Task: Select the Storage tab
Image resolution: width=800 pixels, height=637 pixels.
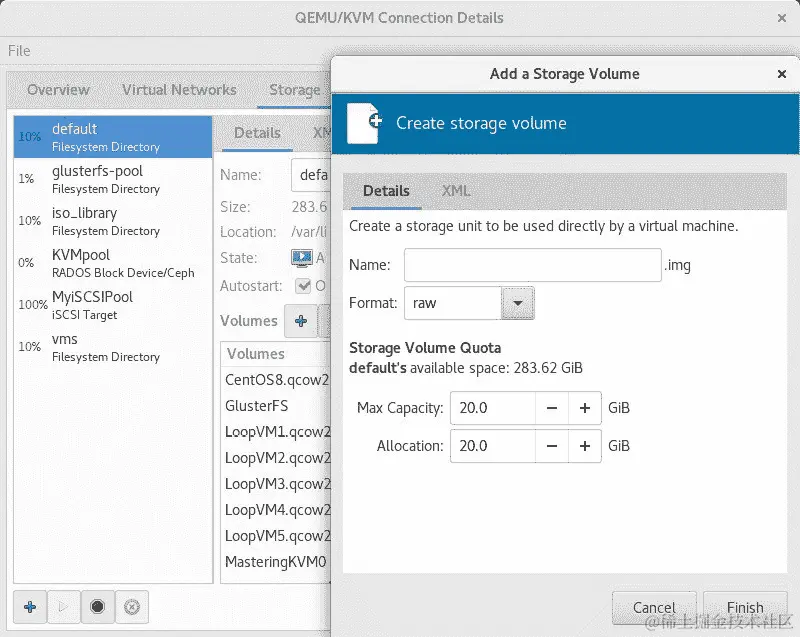Action: pos(294,90)
